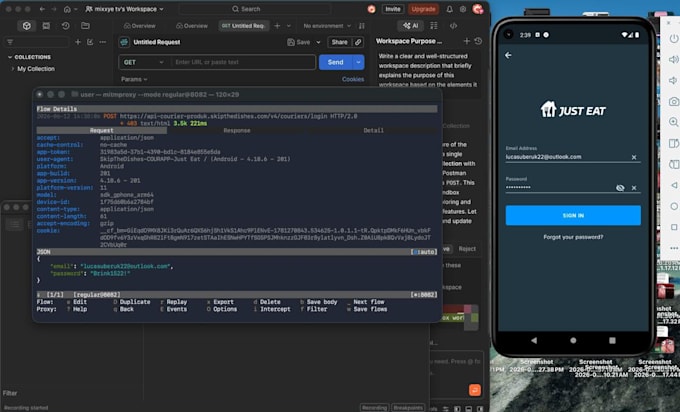
Task: Click the Share button
Action: (340, 42)
